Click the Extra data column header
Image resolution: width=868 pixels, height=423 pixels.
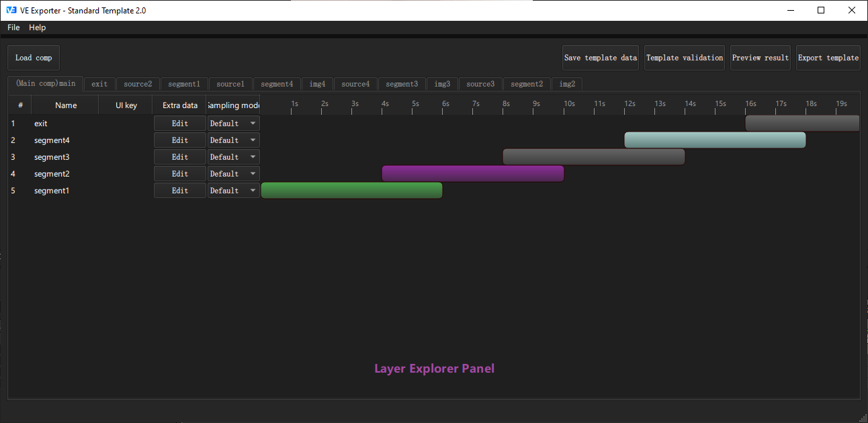pyautogui.click(x=180, y=105)
